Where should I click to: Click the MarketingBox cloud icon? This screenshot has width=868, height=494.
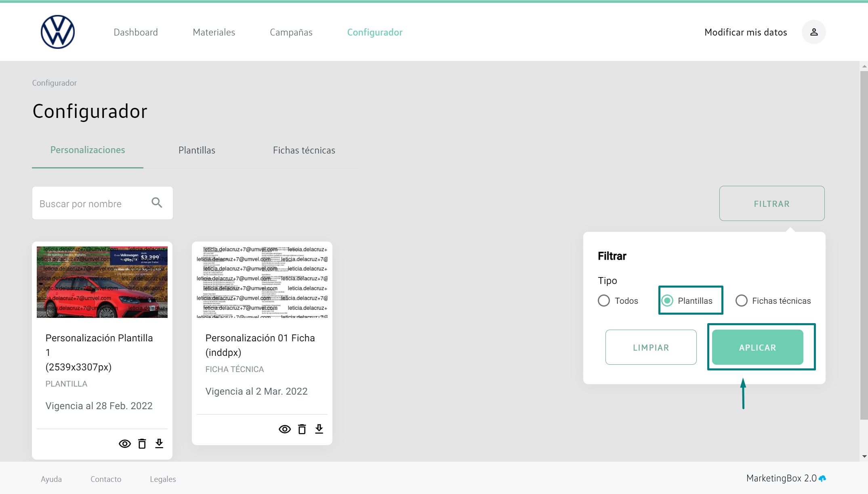click(x=822, y=479)
